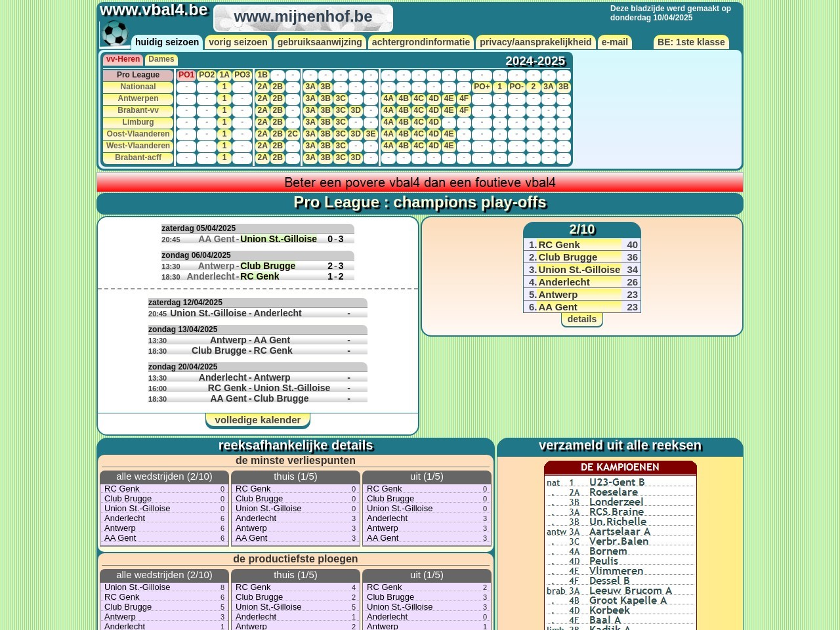Image resolution: width=840 pixels, height=630 pixels.
Task: Select champion U23-Gent B
Action: 617,482
